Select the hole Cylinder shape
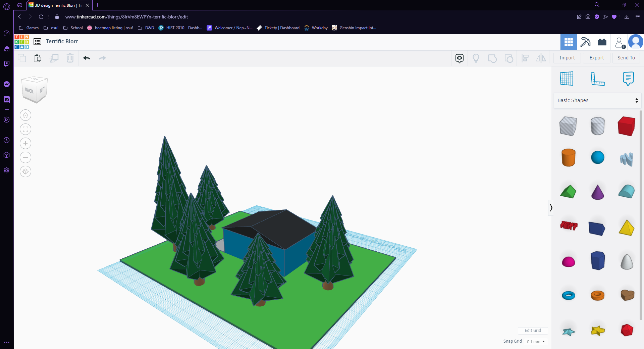The image size is (644, 349). coord(597,126)
